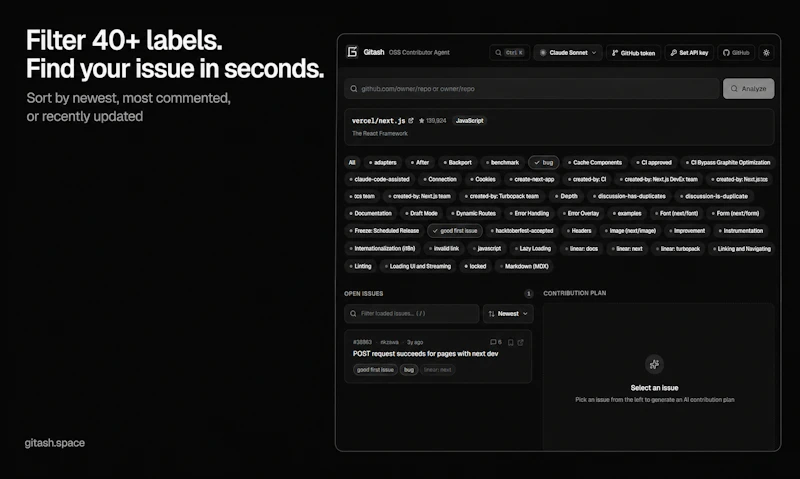
Task: Click the GitHub token button
Action: pos(633,53)
